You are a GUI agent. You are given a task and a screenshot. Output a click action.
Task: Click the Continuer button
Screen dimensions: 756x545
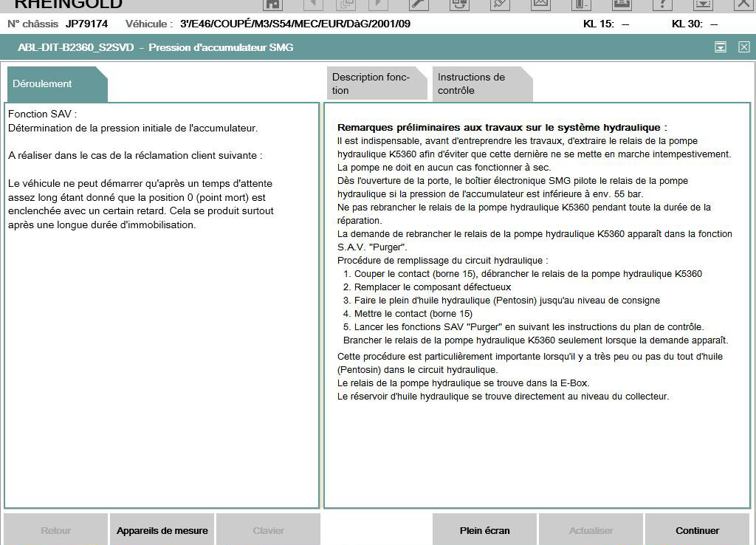pyautogui.click(x=697, y=530)
